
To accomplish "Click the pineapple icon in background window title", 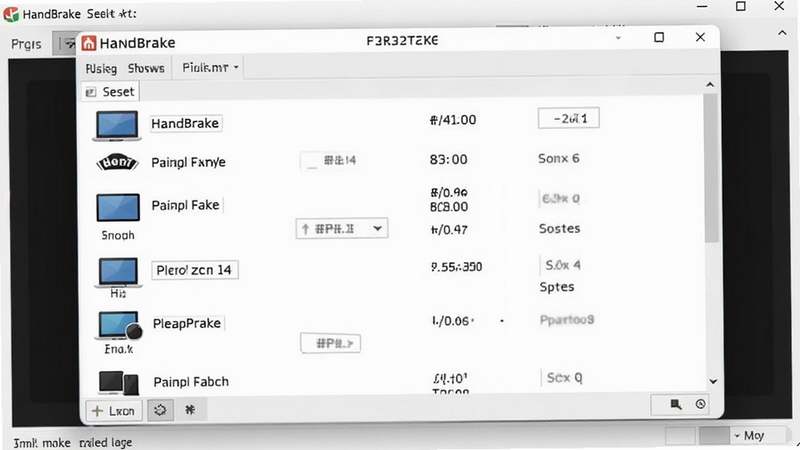I will point(11,14).
